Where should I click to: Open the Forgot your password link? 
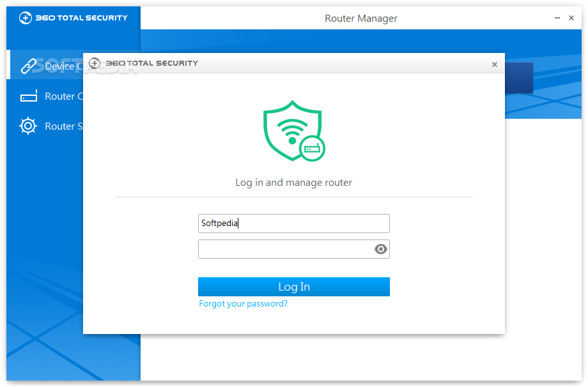pyautogui.click(x=243, y=304)
